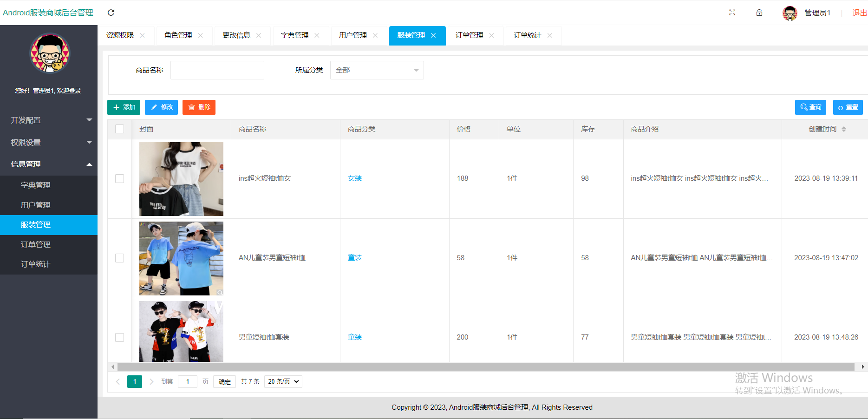Click the 查询 search magnifier button
The image size is (868, 419).
pos(810,107)
